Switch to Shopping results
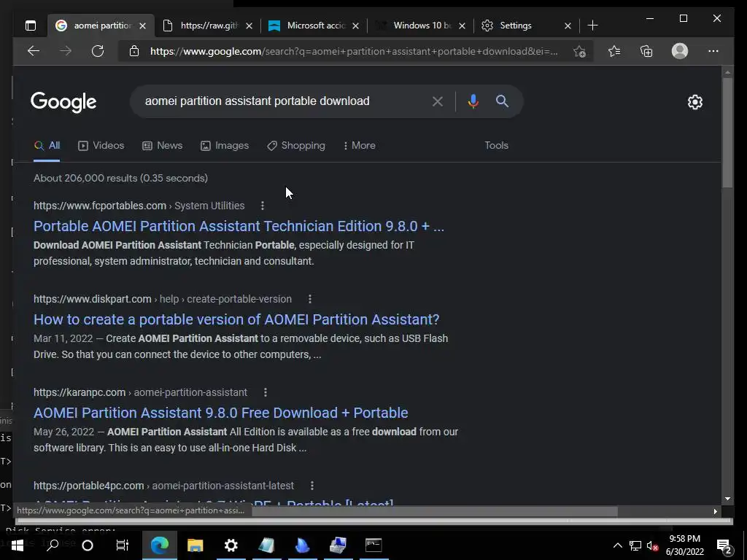Image resolution: width=747 pixels, height=560 pixels. [296, 146]
